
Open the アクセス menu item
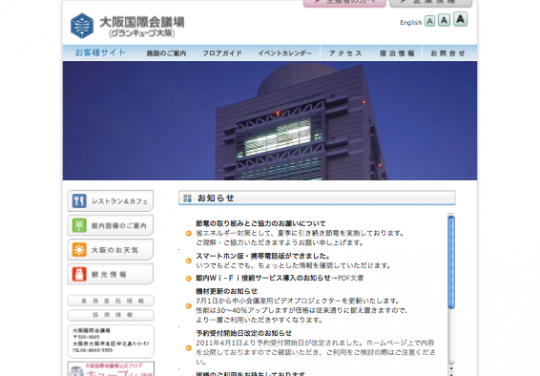tap(345, 53)
